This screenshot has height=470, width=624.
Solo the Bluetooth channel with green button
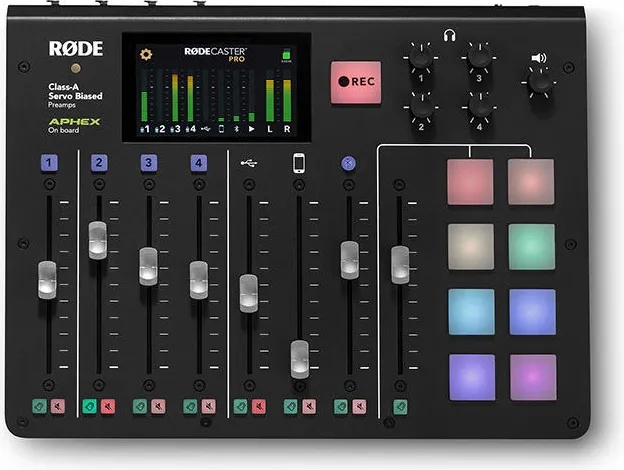click(341, 407)
